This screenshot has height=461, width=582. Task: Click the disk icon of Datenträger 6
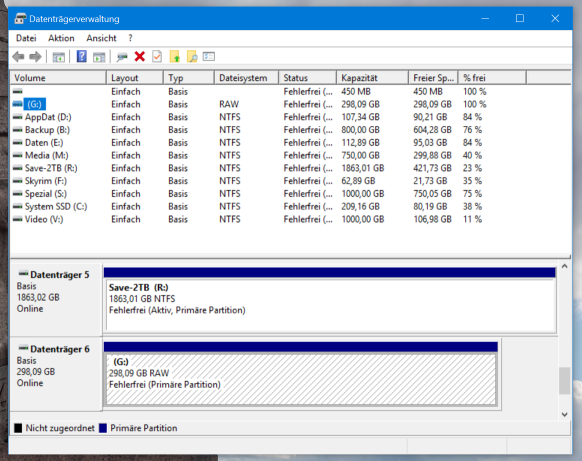pyautogui.click(x=23, y=348)
